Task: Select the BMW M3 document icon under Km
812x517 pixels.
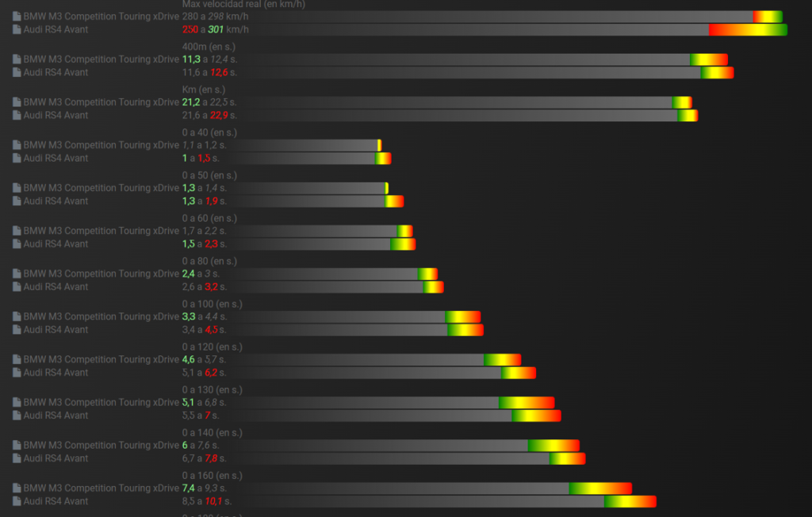Action: 17,102
